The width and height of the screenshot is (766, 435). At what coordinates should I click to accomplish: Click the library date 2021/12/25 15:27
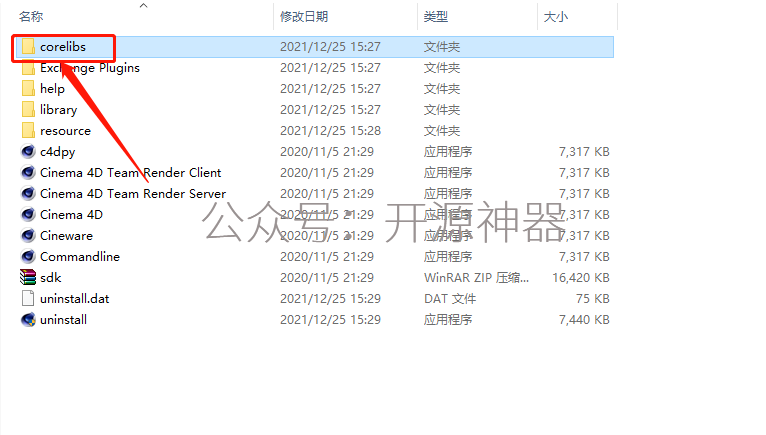point(330,109)
